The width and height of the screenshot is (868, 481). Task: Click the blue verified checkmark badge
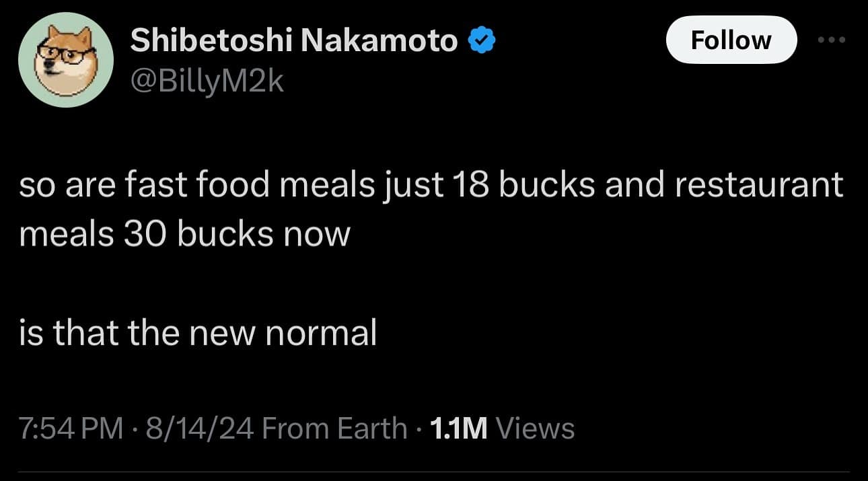tap(482, 42)
